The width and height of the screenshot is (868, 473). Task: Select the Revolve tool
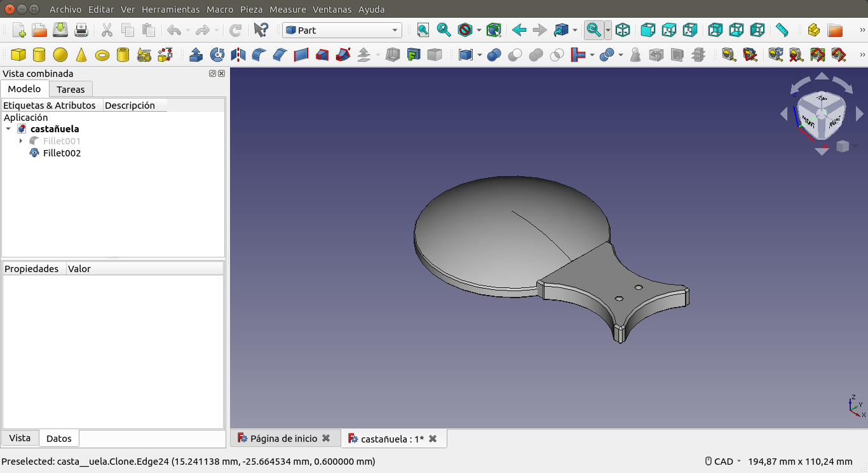pos(217,55)
